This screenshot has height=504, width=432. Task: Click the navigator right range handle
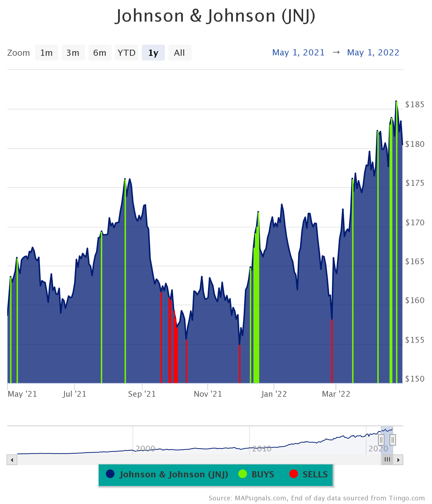393,440
